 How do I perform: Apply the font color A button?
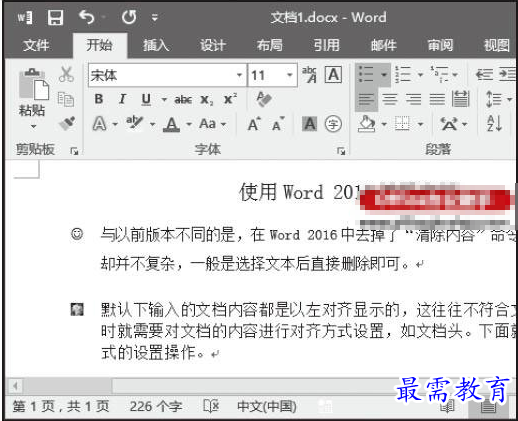pos(171,125)
